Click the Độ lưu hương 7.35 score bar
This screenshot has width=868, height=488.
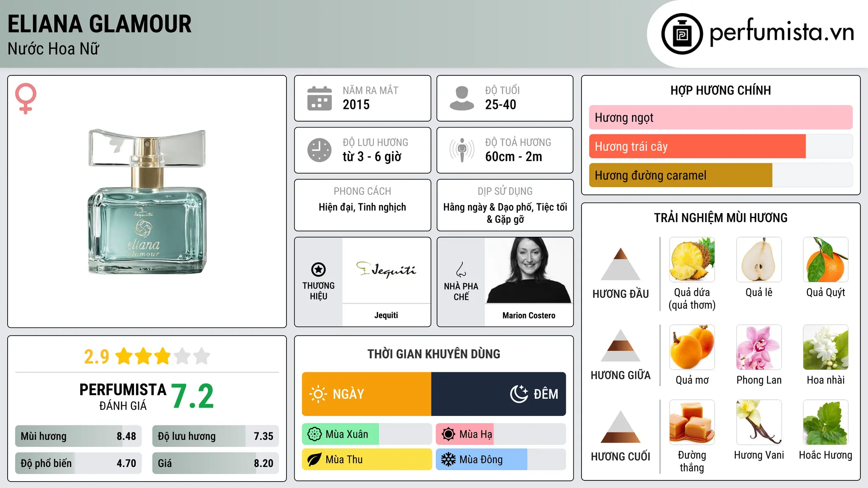[215, 436]
